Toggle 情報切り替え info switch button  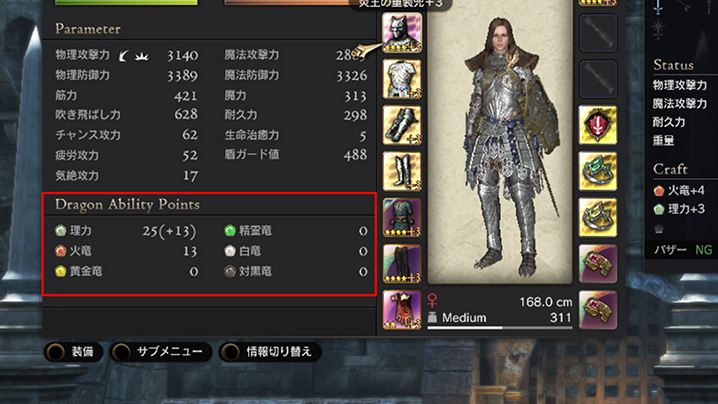(x=270, y=352)
